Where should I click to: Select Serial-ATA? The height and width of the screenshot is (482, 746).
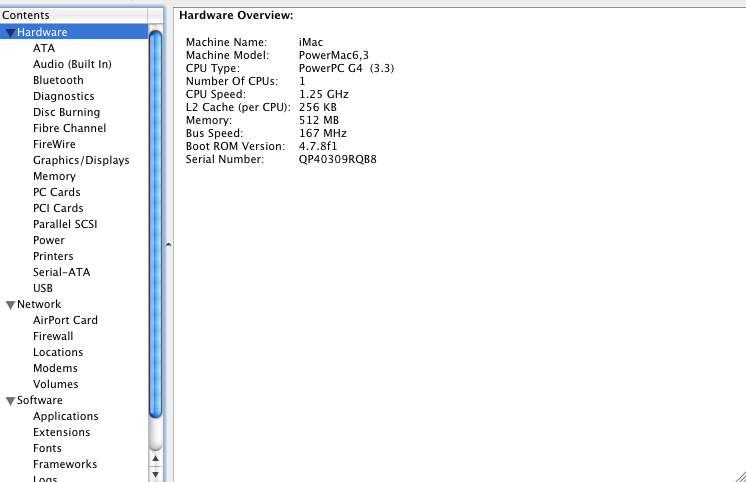pyautogui.click(x=61, y=272)
